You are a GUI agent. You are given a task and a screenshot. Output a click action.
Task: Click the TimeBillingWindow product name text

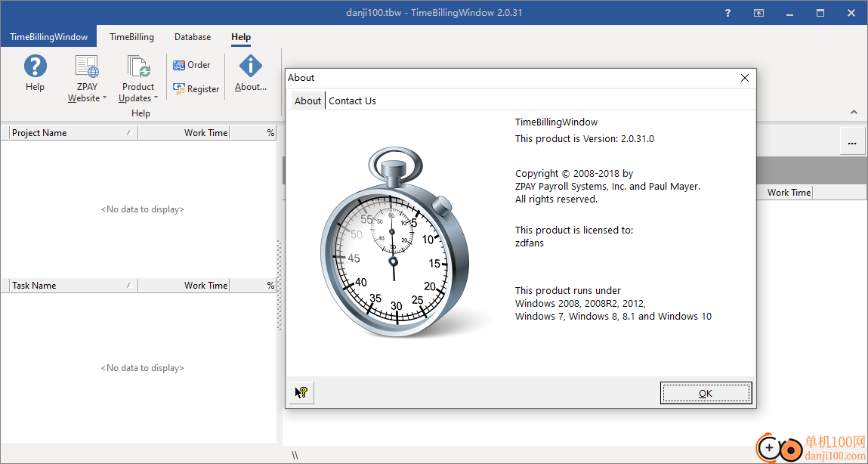click(556, 122)
